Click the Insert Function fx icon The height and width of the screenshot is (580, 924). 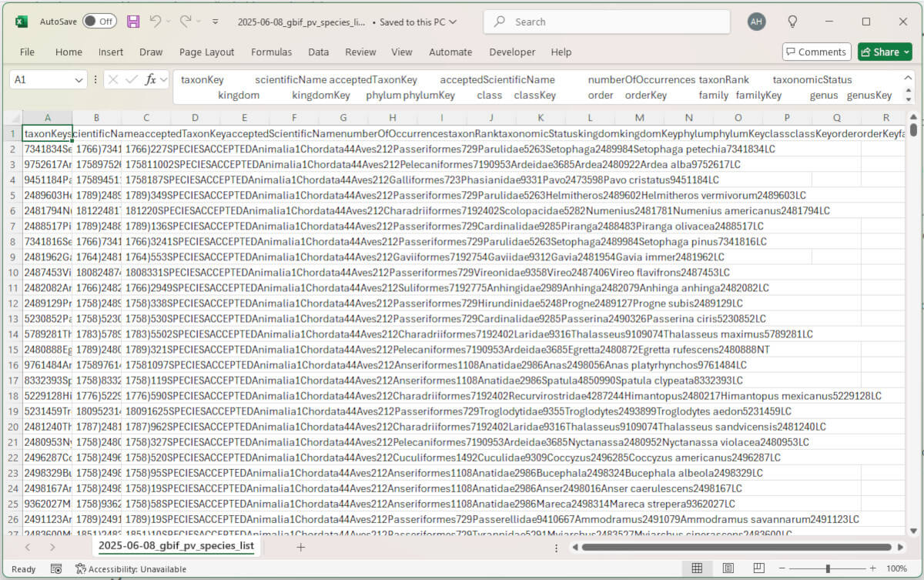[x=151, y=79]
